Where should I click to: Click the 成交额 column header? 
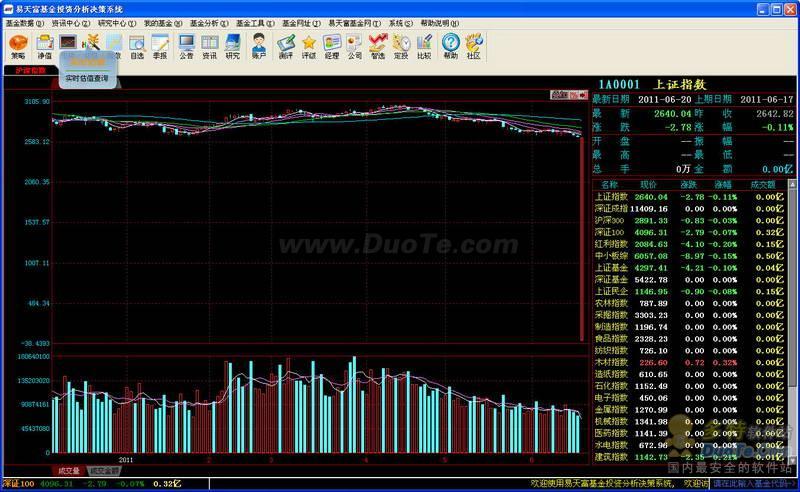763,184
